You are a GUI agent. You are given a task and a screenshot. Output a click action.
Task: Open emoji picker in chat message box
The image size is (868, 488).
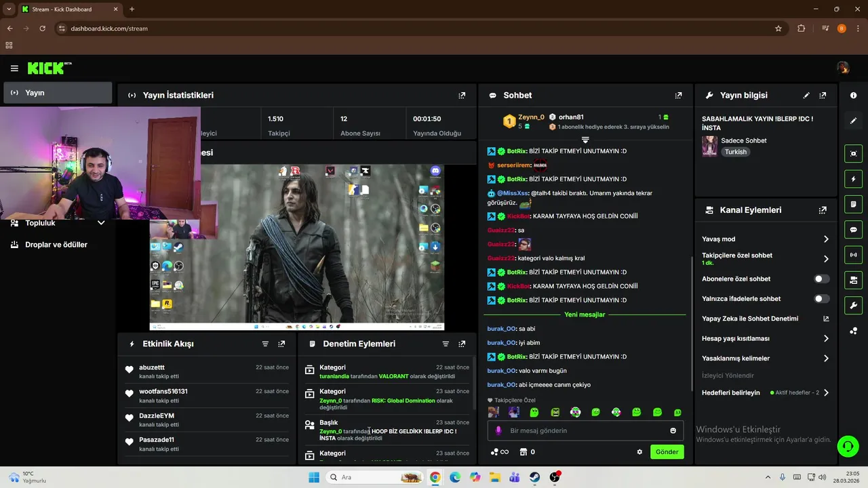(x=673, y=430)
